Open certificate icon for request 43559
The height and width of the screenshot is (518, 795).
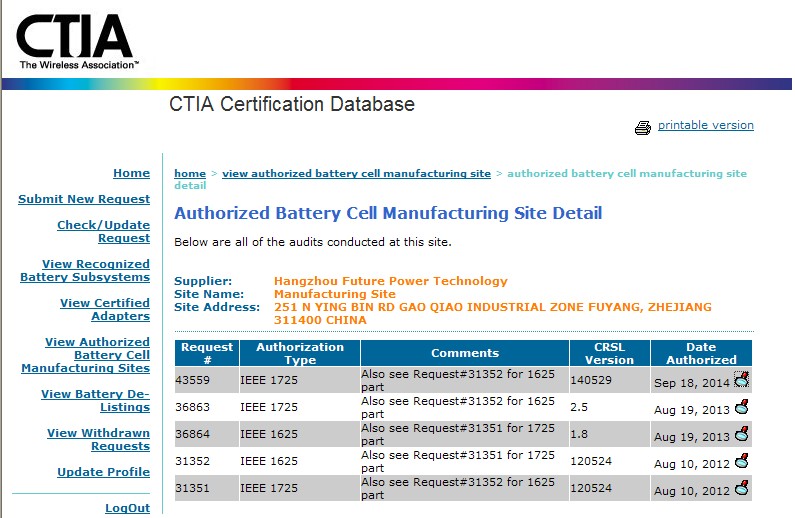click(742, 379)
